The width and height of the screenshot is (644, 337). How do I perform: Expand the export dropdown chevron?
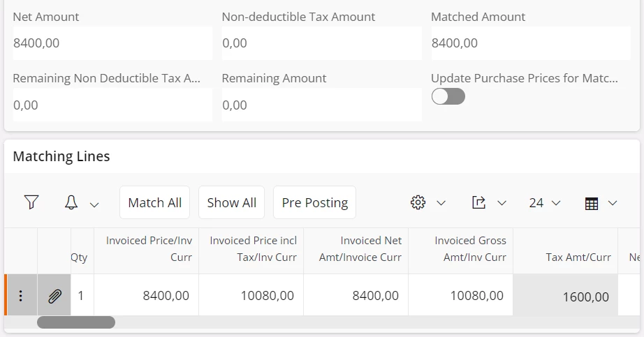[x=502, y=203]
